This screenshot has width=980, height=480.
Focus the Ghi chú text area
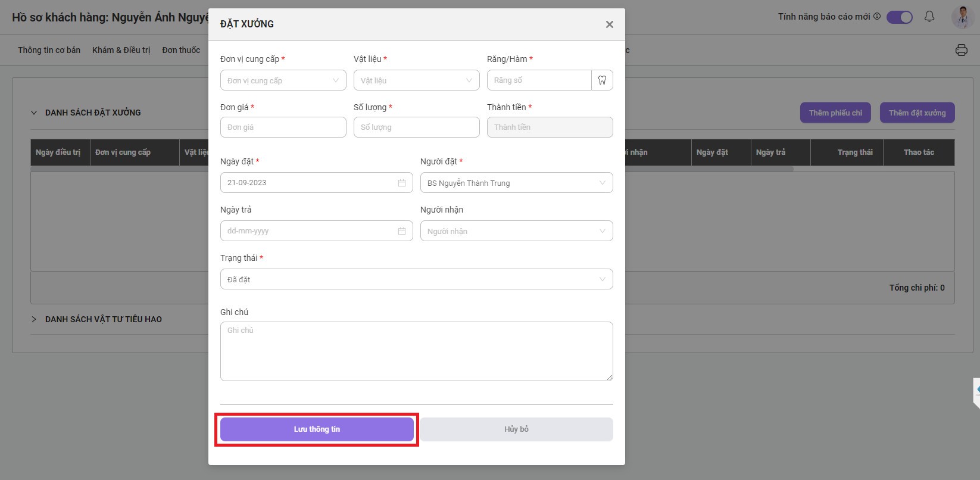coord(416,351)
